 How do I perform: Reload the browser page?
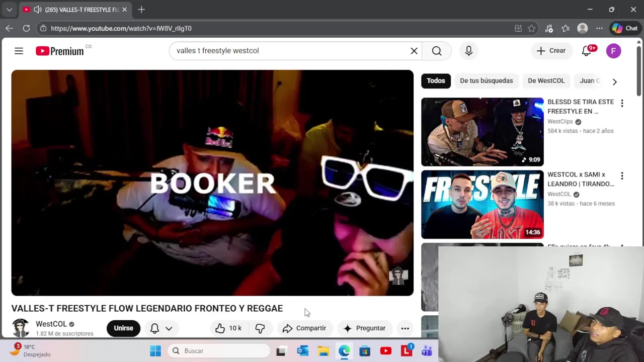[26, 29]
